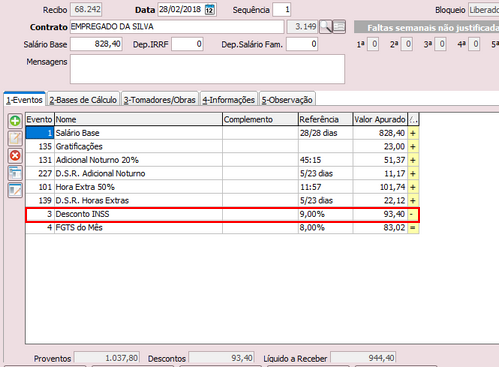The height and width of the screenshot is (367, 499).
Task: Click the Recibo field showing 68.242
Action: click(x=86, y=9)
